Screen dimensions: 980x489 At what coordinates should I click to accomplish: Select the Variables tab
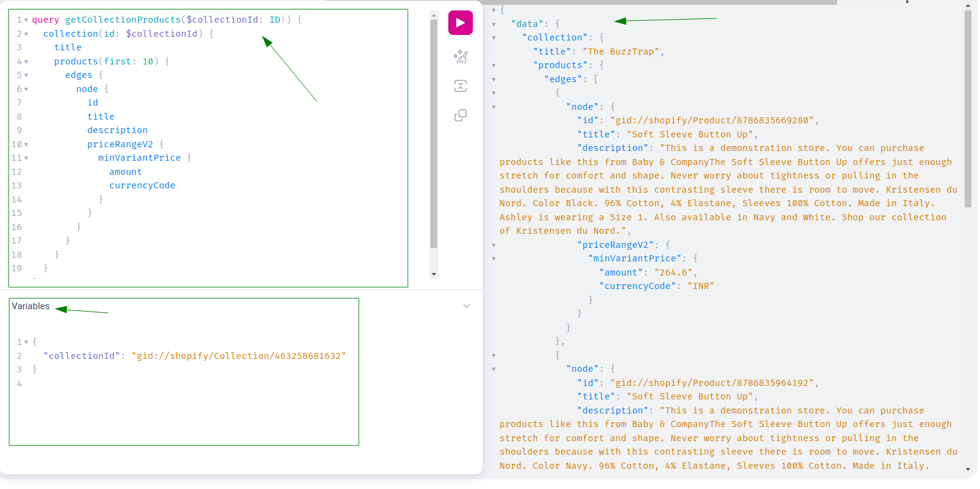pos(31,306)
